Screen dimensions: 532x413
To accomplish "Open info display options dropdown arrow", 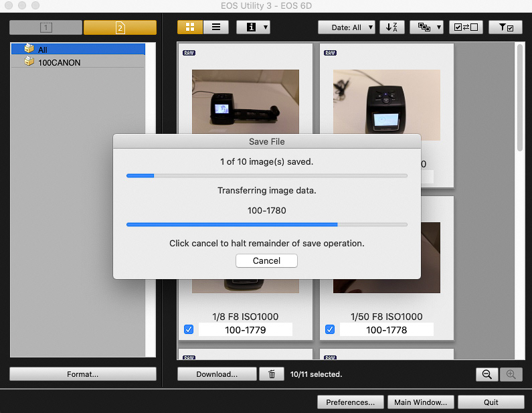I will click(266, 27).
